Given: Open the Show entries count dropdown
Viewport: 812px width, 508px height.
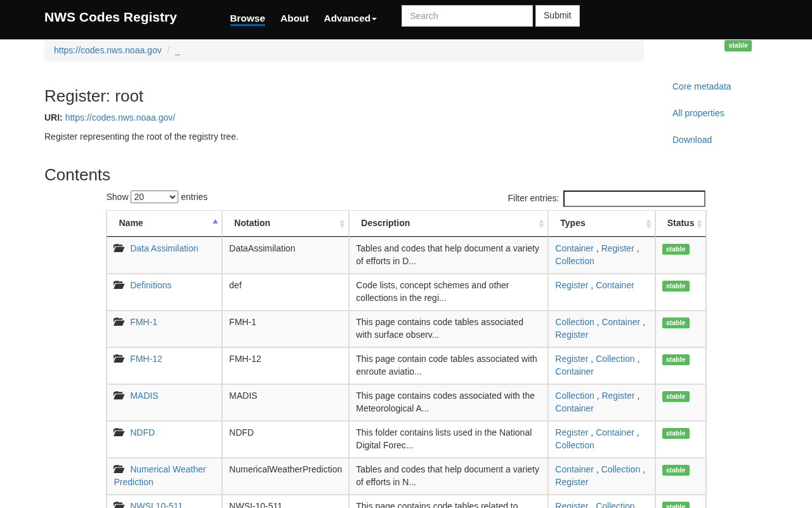Looking at the screenshot, I should click(154, 197).
